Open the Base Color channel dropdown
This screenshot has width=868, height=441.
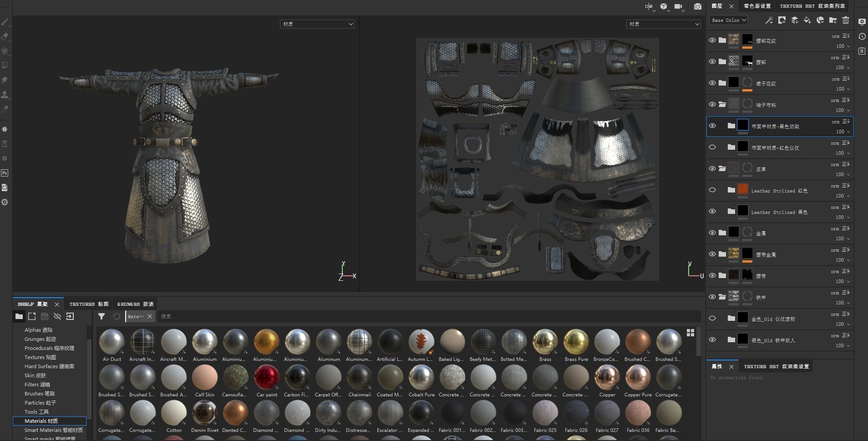coord(728,20)
